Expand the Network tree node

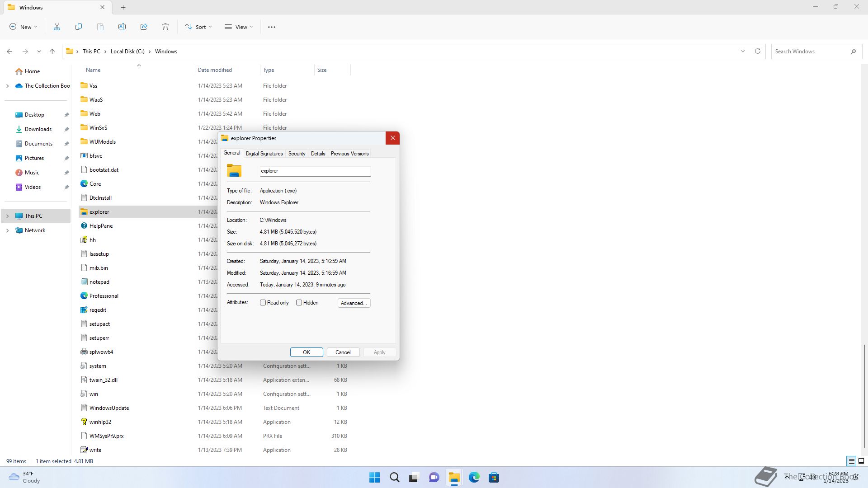pos(7,230)
